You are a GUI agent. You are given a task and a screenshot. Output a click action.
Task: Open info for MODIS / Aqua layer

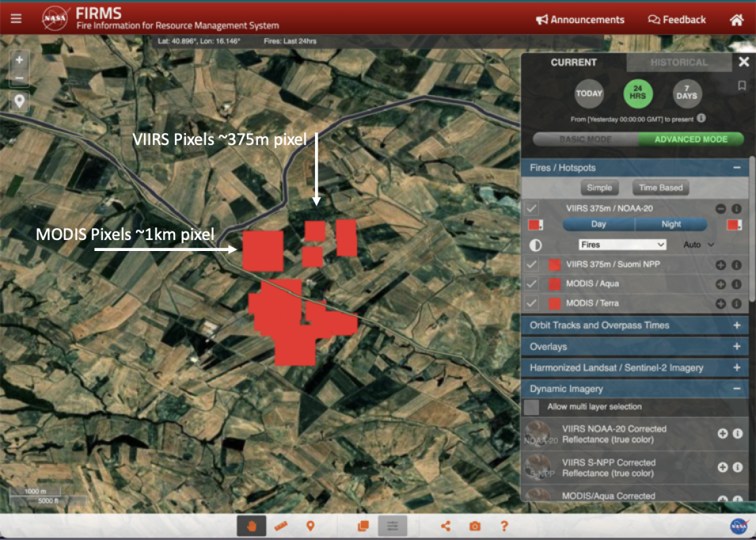[736, 284]
